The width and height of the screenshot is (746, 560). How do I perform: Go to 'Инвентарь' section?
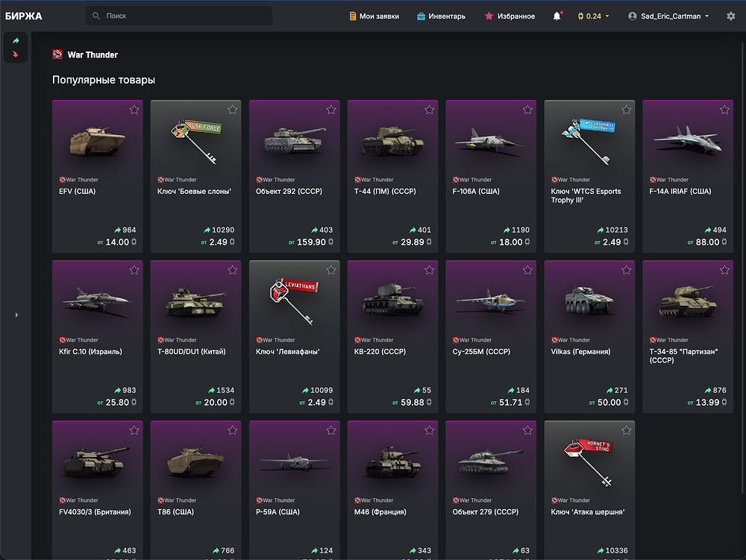[x=441, y=16]
